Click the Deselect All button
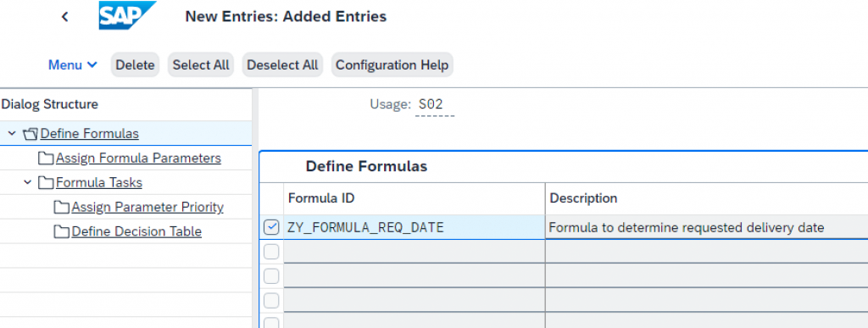This screenshot has width=868, height=328. tap(282, 64)
